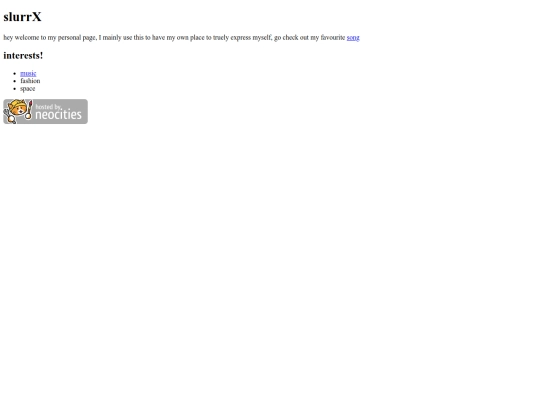The width and height of the screenshot is (540, 405).
Task: Open the favourite song link
Action: (x=353, y=38)
